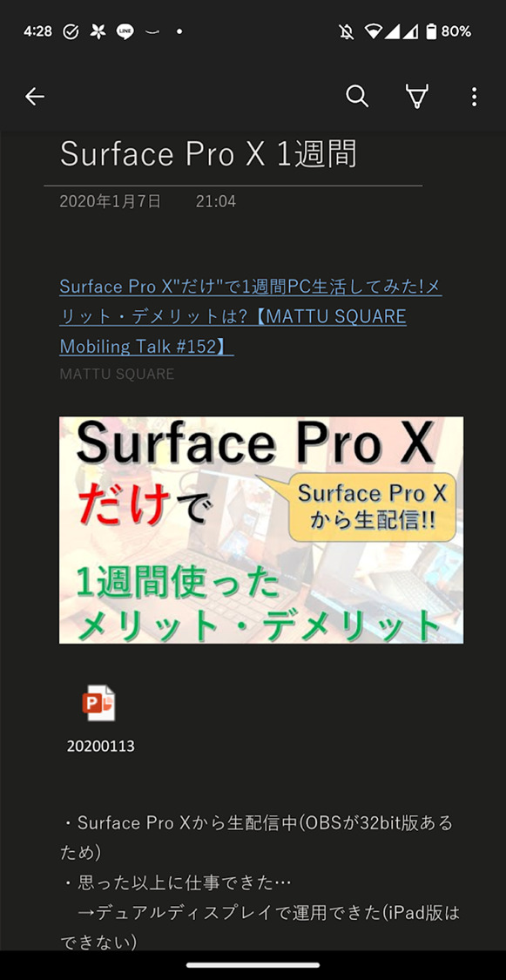Tap the pinwheel notification icon in status bar
Screen dimensions: 506x980
coord(98,31)
